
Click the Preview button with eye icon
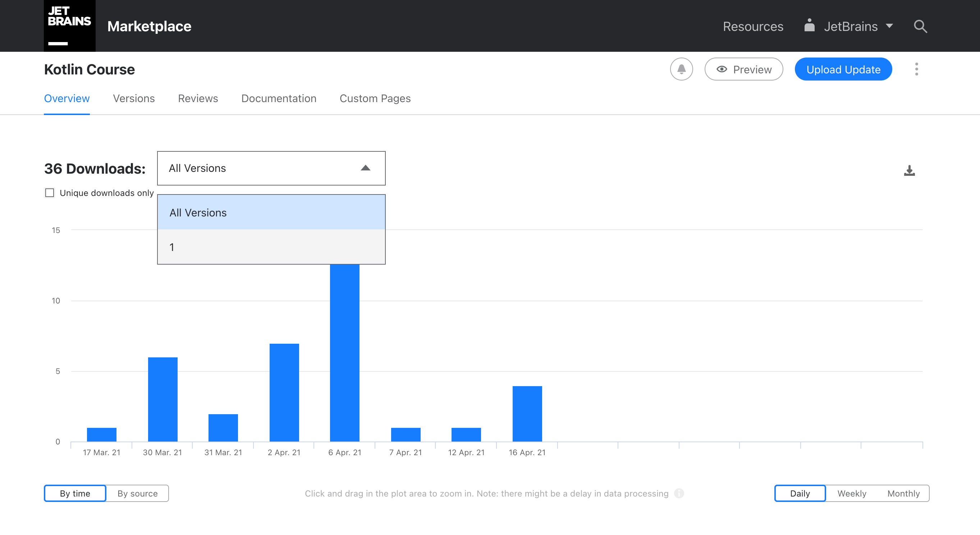pos(743,69)
